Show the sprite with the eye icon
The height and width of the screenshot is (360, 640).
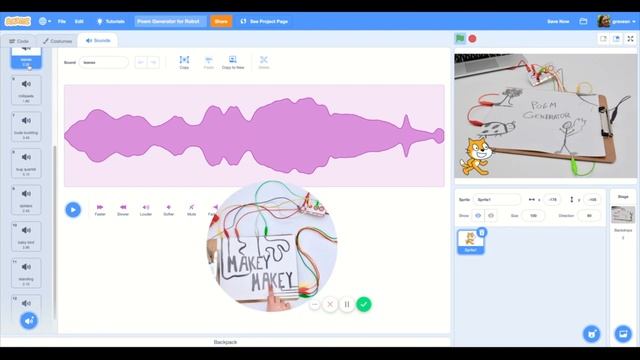(478, 216)
